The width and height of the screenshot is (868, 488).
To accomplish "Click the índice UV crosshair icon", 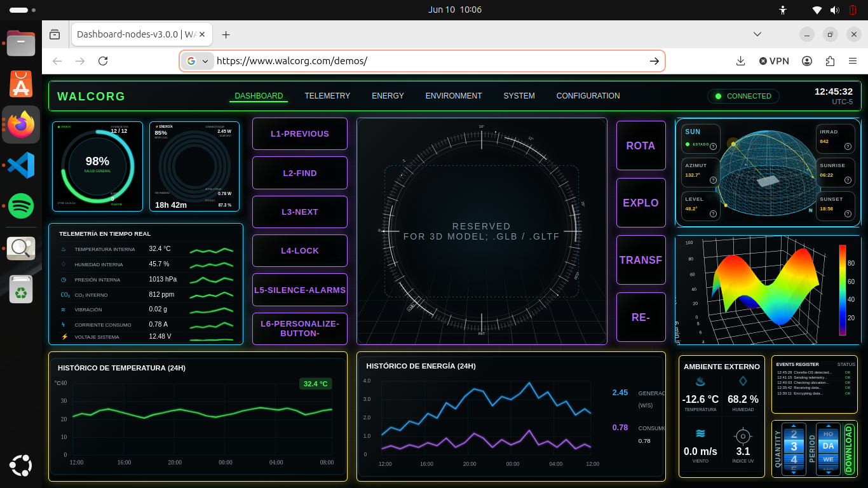I will (743, 437).
